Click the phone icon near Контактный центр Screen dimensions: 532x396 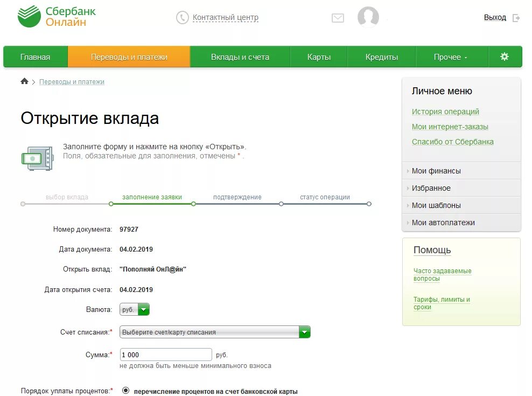pos(182,17)
